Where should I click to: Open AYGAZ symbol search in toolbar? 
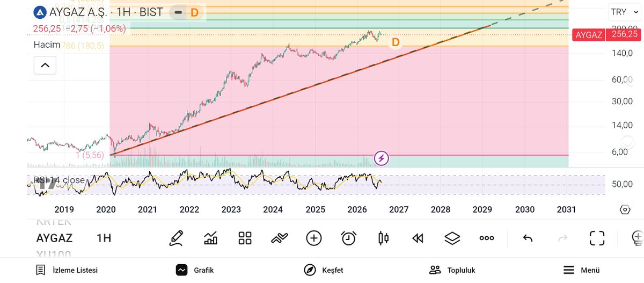click(54, 238)
